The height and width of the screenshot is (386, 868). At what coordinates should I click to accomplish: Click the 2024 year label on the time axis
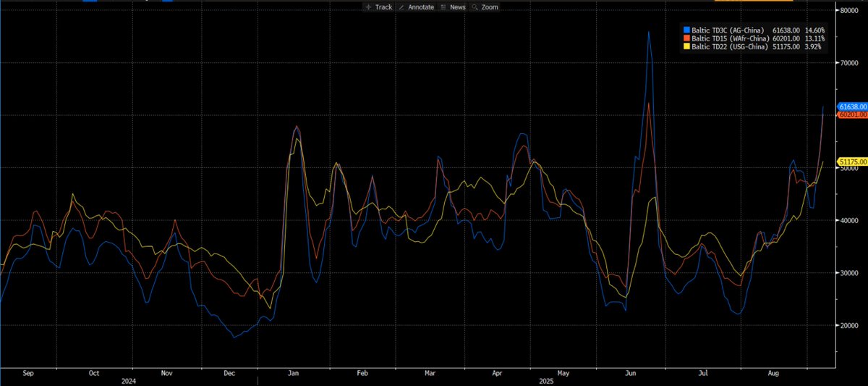pos(130,380)
